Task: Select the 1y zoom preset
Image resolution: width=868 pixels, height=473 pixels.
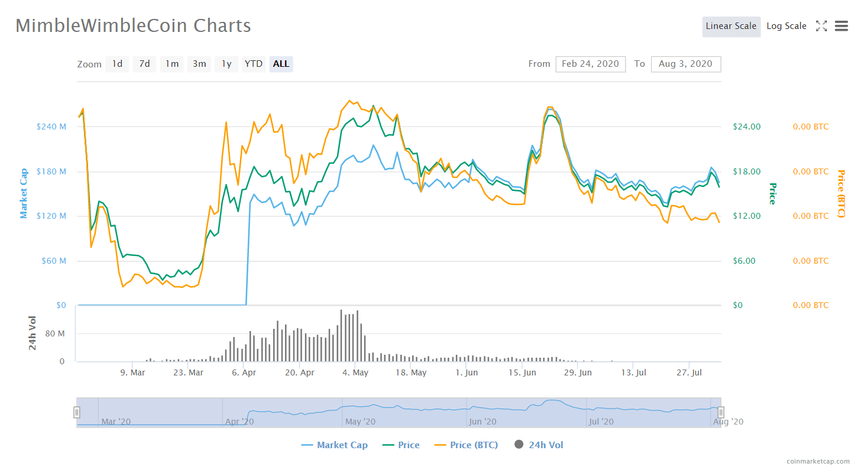Action: [x=226, y=64]
